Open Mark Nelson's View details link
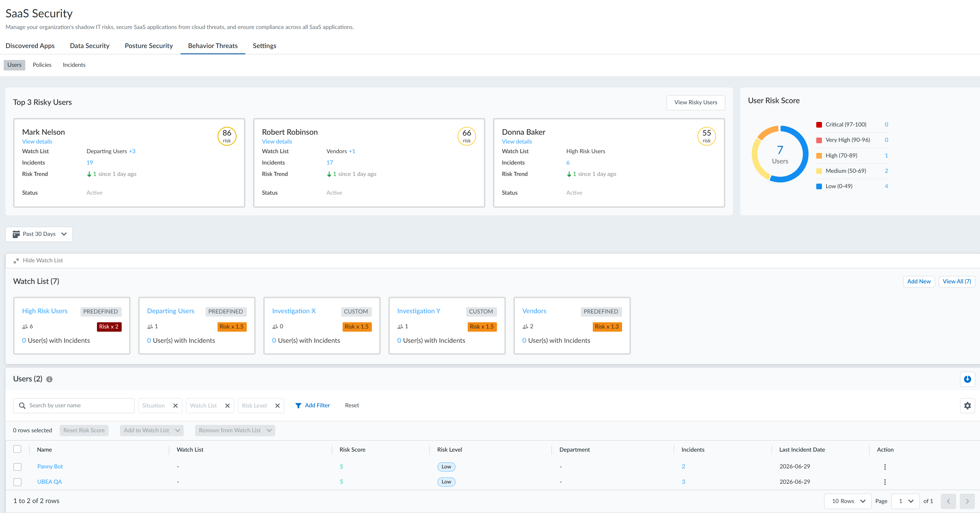This screenshot has width=980, height=513. tap(37, 142)
